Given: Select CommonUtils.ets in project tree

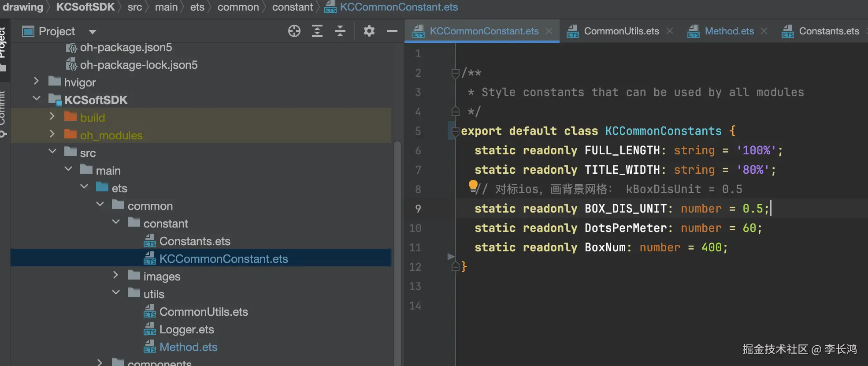Looking at the screenshot, I should pos(204,312).
